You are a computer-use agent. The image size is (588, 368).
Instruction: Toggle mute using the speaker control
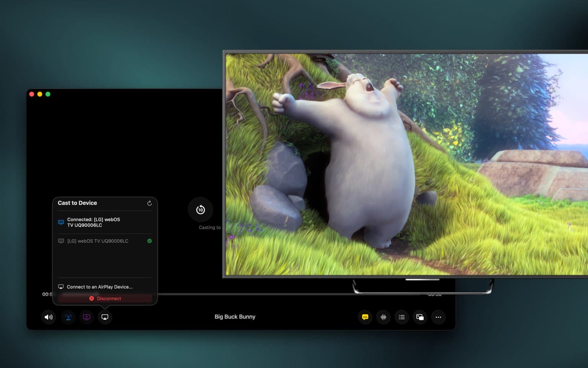click(48, 317)
